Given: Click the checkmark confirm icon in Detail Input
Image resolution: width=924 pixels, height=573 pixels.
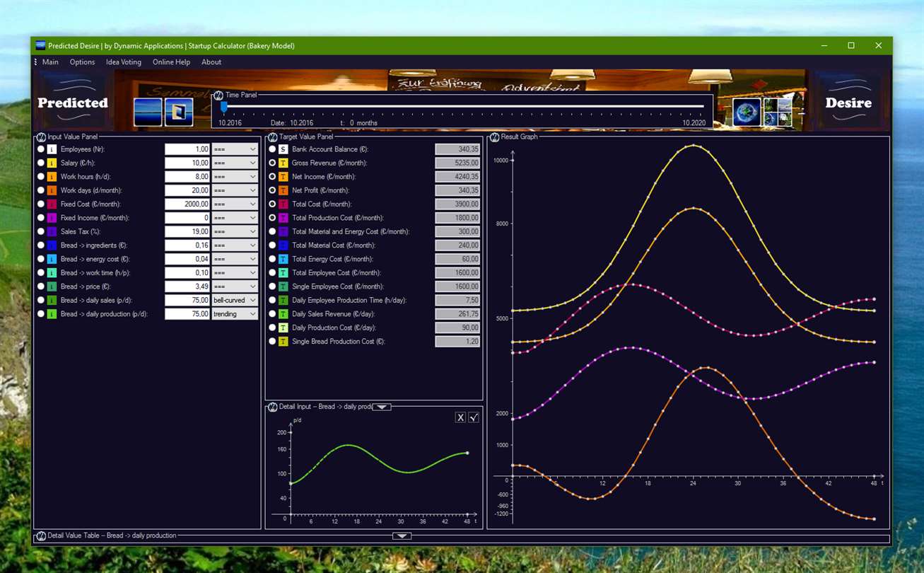Looking at the screenshot, I should coord(474,417).
